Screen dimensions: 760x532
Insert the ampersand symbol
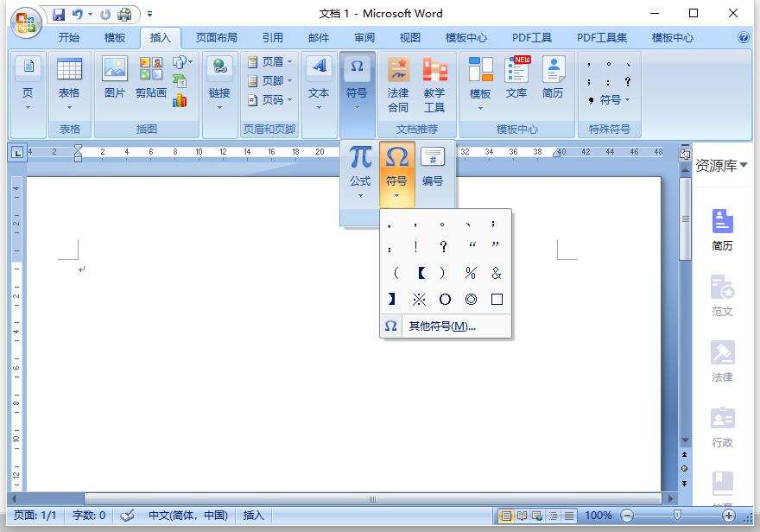pos(497,273)
